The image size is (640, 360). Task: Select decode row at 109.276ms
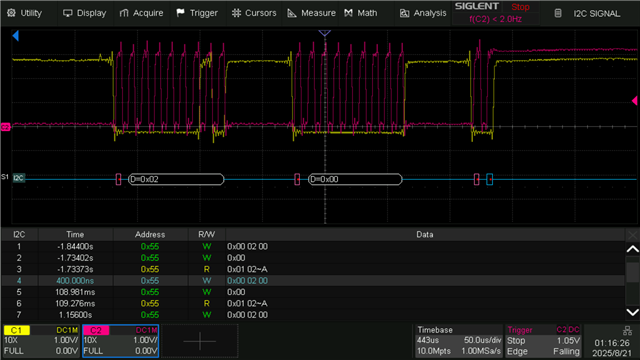[313, 304]
